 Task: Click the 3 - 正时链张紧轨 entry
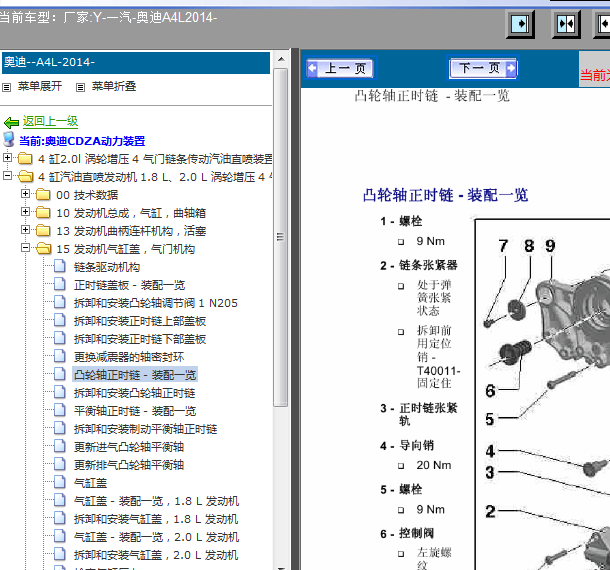coord(419,414)
